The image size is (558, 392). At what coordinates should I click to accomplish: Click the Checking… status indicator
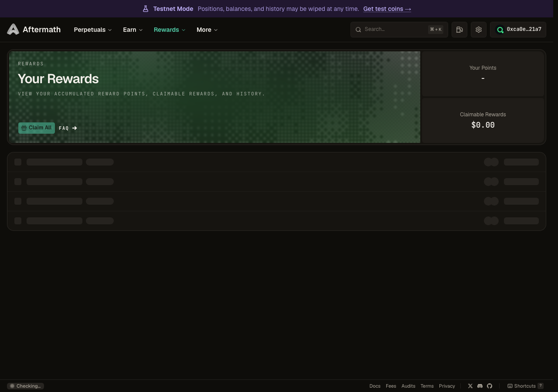point(25,386)
